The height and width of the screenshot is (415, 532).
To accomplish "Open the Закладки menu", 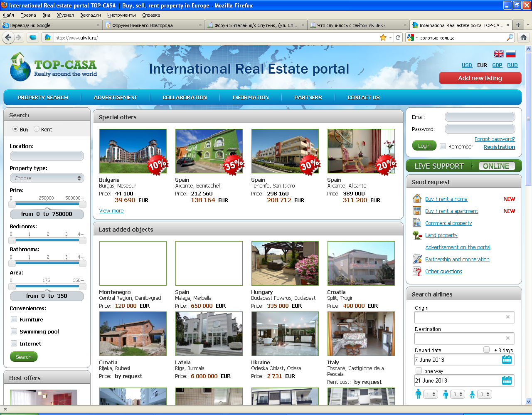I will click(x=90, y=15).
